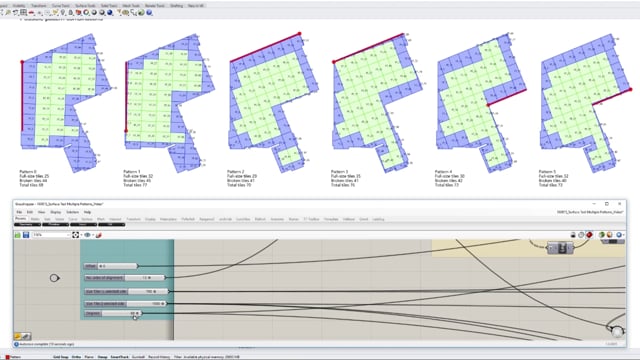
Task: Click the blue help icon at Rhino toolbar end
Action: click(x=149, y=13)
